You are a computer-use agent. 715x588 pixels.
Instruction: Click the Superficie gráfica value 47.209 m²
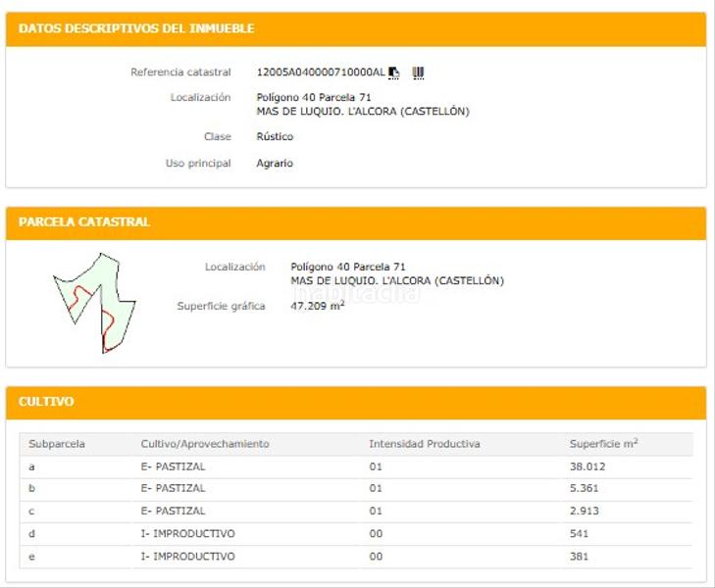pos(317,306)
